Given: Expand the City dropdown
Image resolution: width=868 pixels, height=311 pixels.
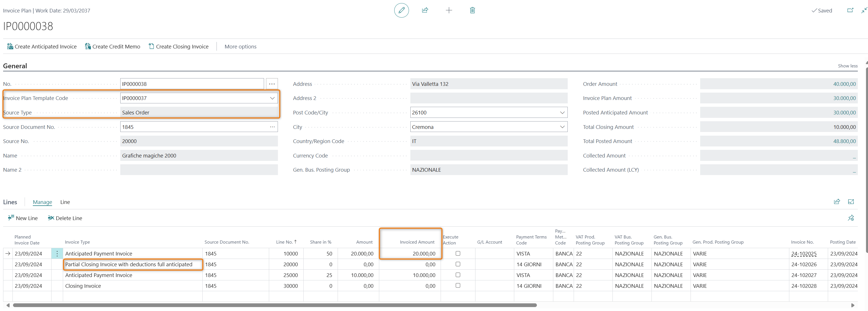Looking at the screenshot, I should (x=562, y=127).
